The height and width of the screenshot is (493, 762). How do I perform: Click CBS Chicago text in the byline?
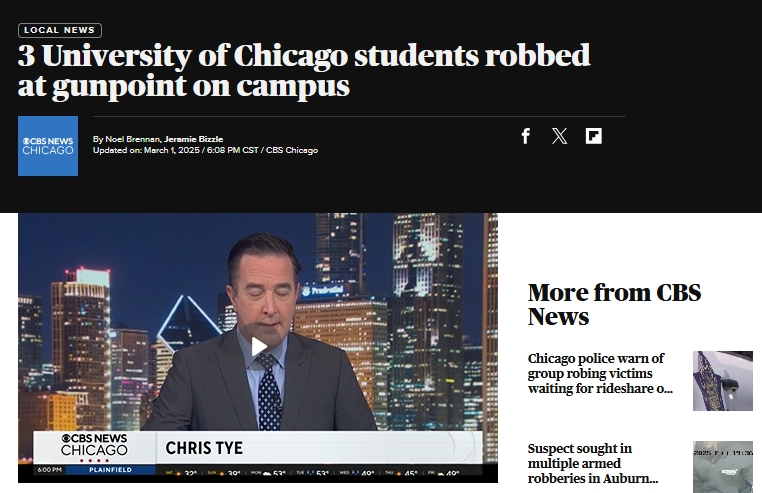click(292, 150)
